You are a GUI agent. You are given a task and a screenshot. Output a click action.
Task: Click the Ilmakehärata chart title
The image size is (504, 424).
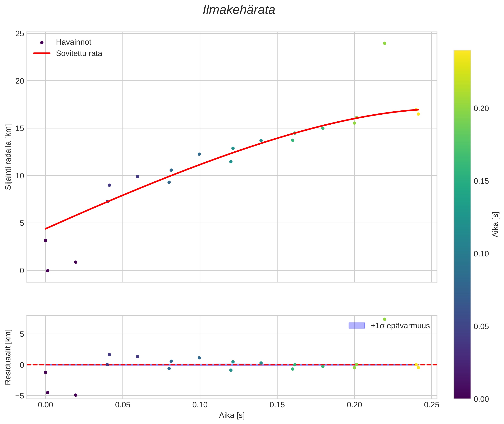click(x=239, y=10)
